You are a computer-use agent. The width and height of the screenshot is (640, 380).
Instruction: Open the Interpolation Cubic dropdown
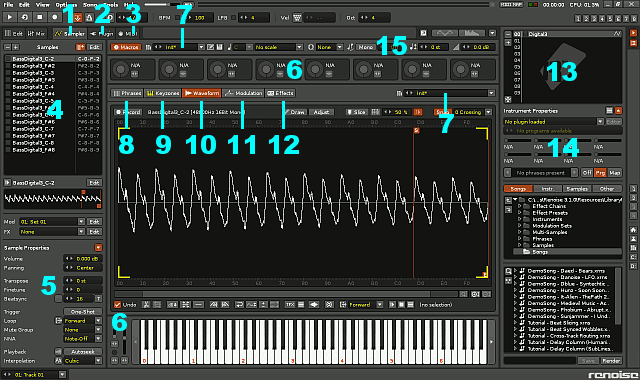click(83, 361)
